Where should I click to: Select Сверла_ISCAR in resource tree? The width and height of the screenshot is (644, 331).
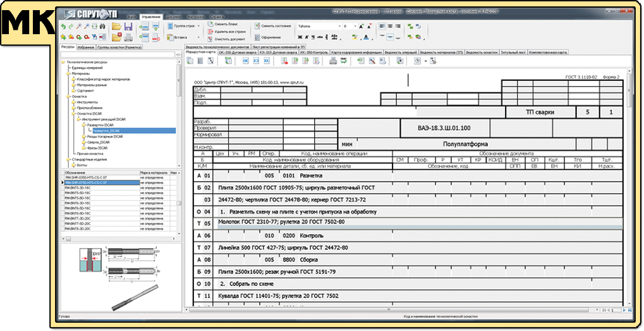pos(99,142)
